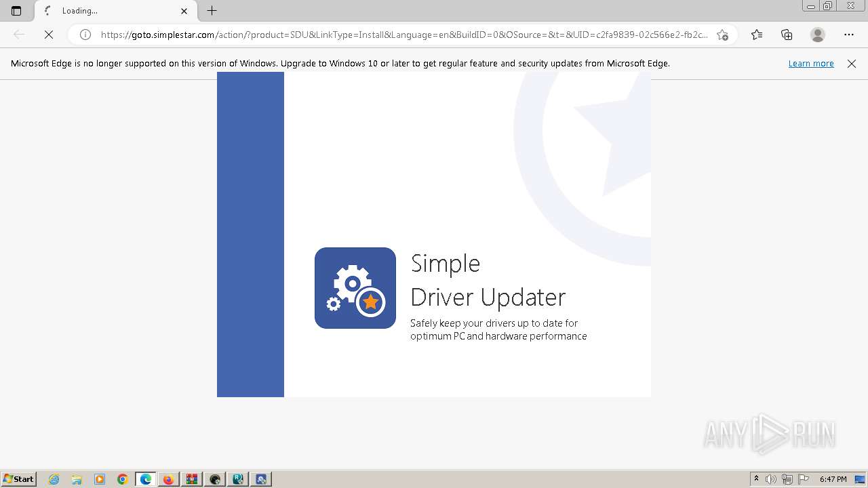The height and width of the screenshot is (488, 868).
Task: Open the Simple Driver Updater taskbar item
Action: point(261,479)
